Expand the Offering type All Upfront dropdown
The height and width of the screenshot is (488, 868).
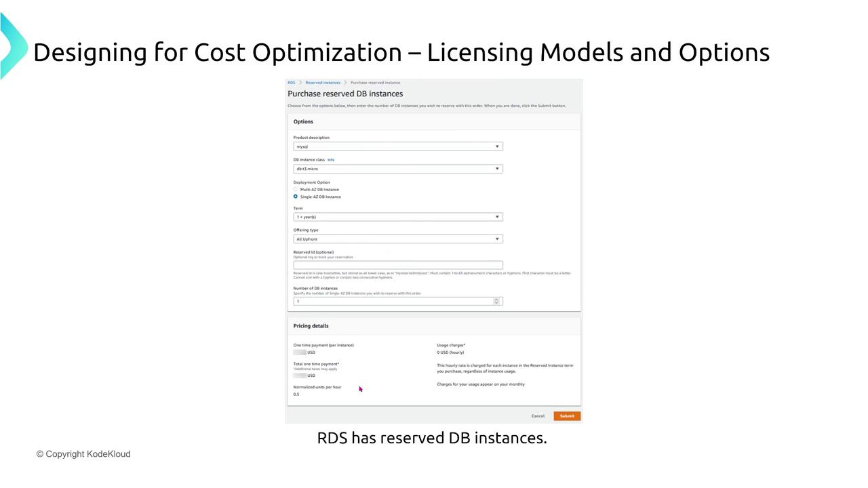(x=398, y=239)
